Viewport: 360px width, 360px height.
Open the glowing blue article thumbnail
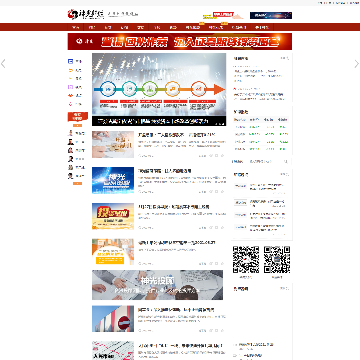(x=113, y=180)
